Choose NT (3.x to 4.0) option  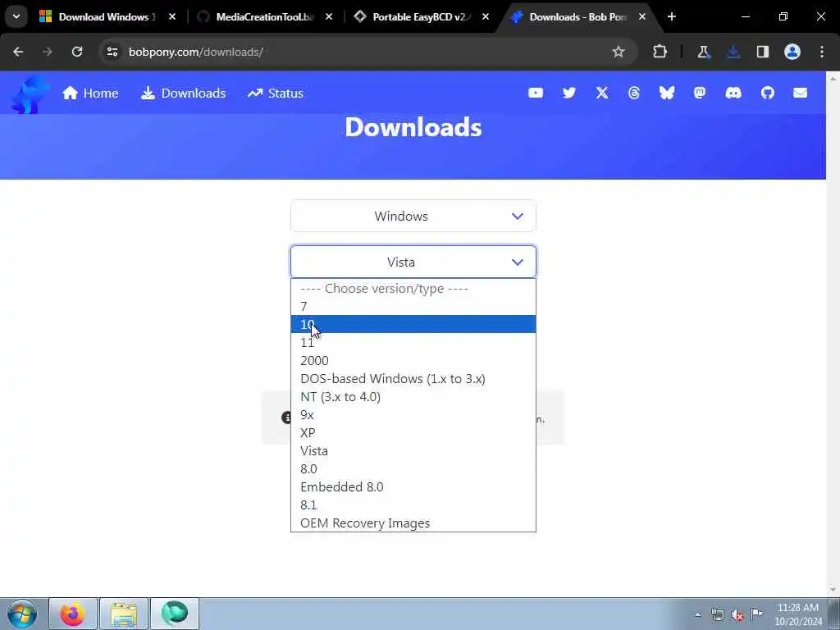click(x=413, y=397)
